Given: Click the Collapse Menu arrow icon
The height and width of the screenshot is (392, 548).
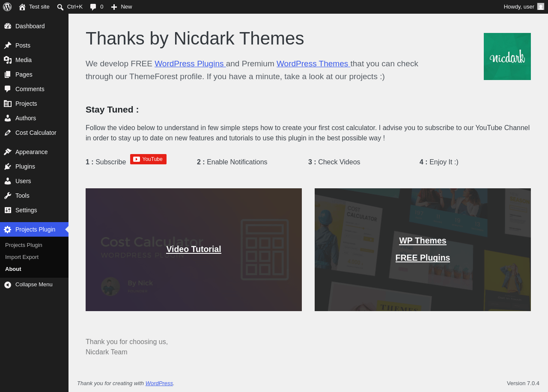Looking at the screenshot, I should coord(8,285).
